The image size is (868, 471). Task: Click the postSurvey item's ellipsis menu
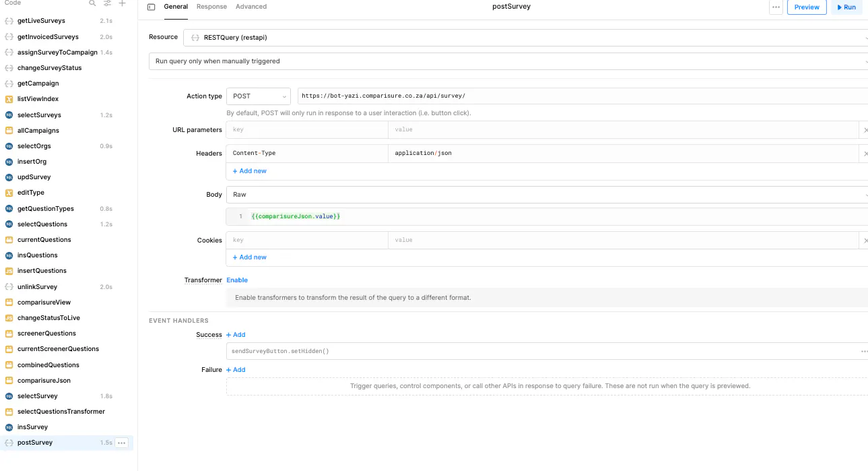click(x=121, y=443)
